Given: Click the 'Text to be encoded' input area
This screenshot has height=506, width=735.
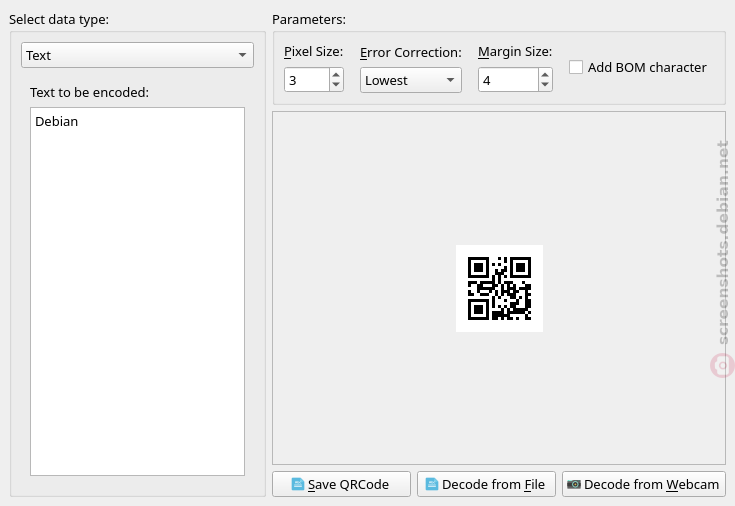Looking at the screenshot, I should click(137, 291).
